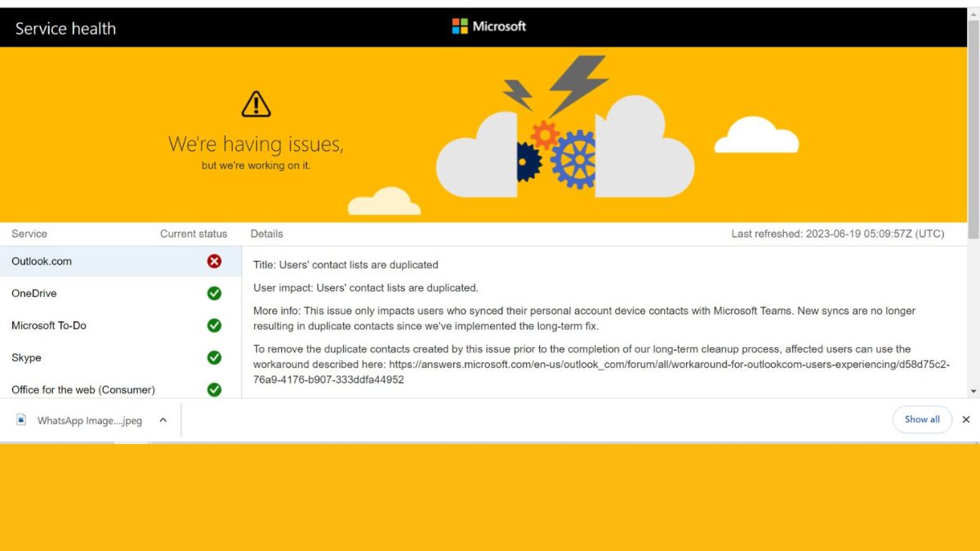
Task: Close the downloads bar
Action: tap(966, 420)
